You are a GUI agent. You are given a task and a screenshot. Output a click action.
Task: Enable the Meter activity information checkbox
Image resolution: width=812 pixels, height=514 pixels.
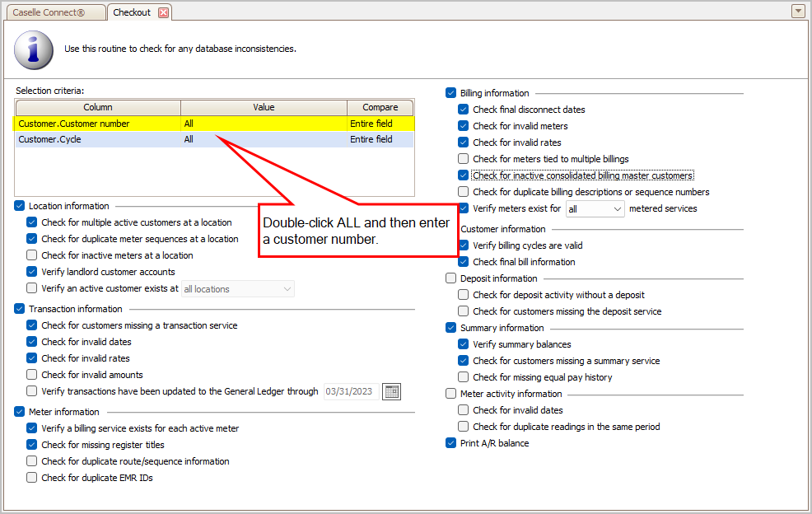point(451,394)
